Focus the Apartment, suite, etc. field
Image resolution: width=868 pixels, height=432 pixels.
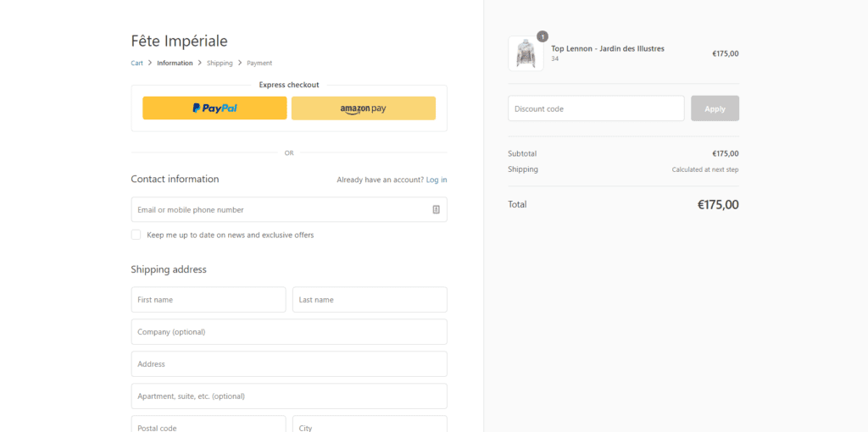[x=289, y=396]
